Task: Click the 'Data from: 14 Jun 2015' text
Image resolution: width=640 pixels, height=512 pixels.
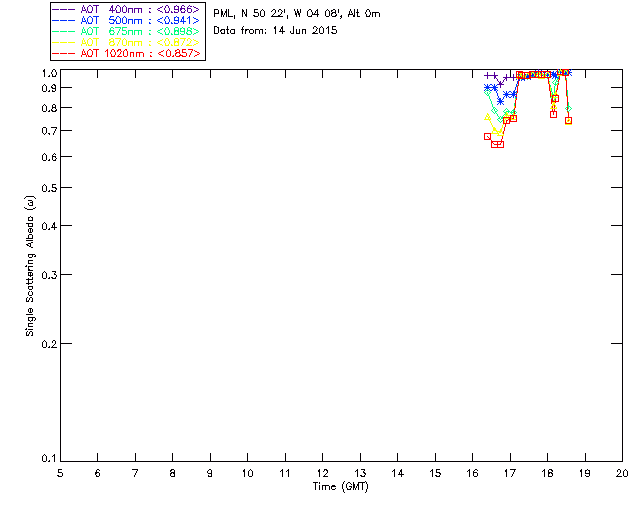Action: point(275,31)
